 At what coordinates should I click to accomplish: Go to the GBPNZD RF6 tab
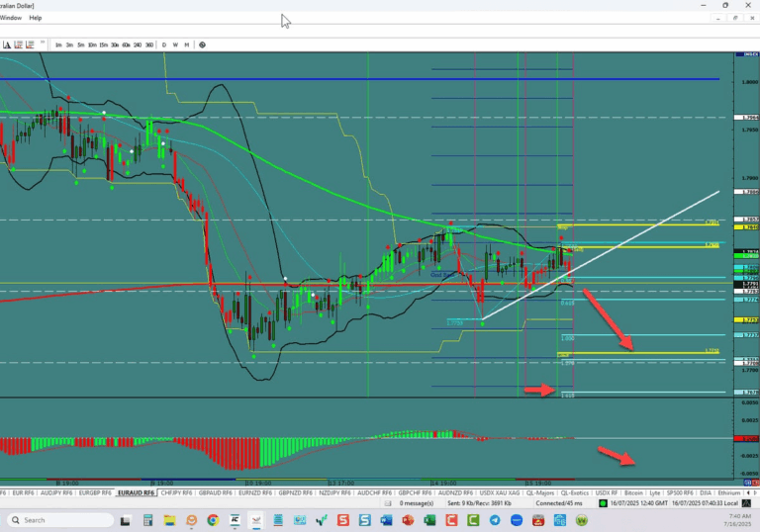pos(295,492)
